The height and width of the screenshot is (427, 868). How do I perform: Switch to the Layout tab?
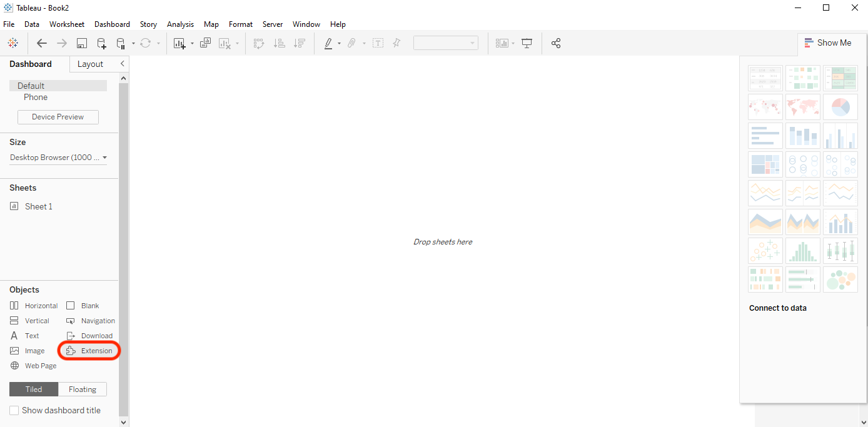click(90, 64)
